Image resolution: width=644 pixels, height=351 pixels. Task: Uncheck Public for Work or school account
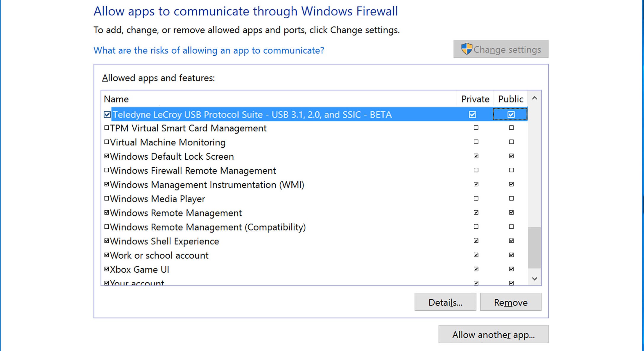point(511,255)
